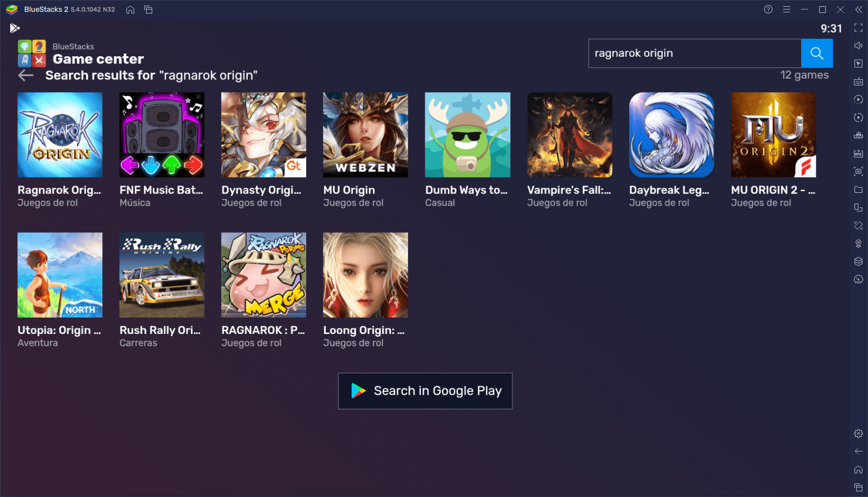Open the Daybreak Legends game thumbnail
This screenshot has width=868, height=497.
(672, 135)
